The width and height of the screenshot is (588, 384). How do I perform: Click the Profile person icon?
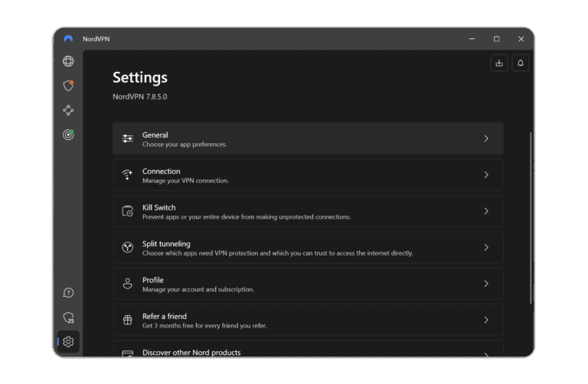tap(128, 284)
